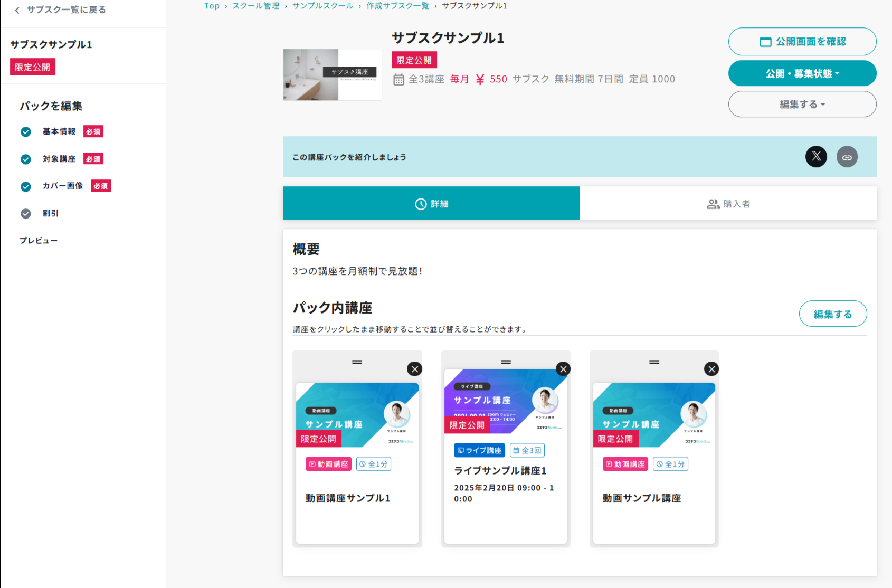This screenshot has width=892, height=588.
Task: Select the 詳細 tab
Action: click(431, 204)
